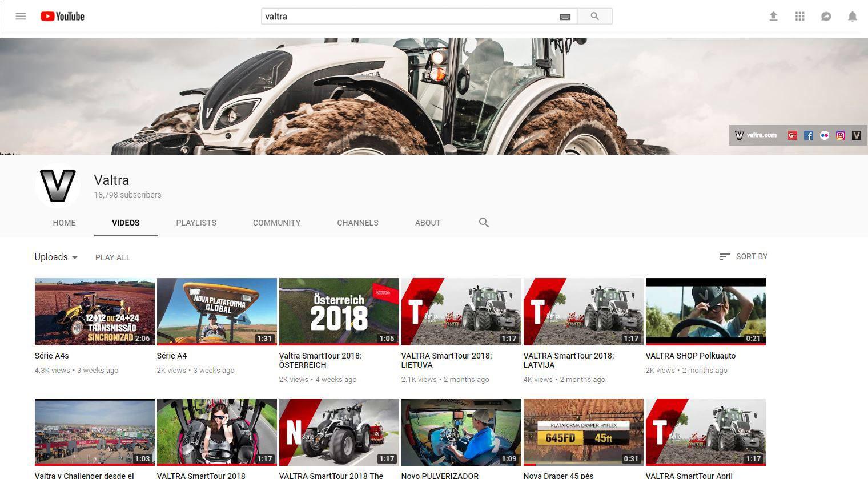Search within the channel using the tab-row magnifier
This screenshot has height=479, width=868.
click(484, 223)
